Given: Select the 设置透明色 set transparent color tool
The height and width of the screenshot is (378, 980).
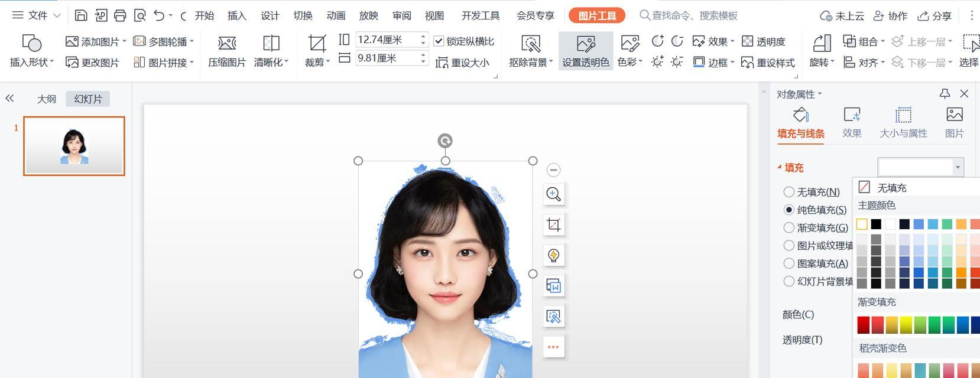Looking at the screenshot, I should pos(586,51).
